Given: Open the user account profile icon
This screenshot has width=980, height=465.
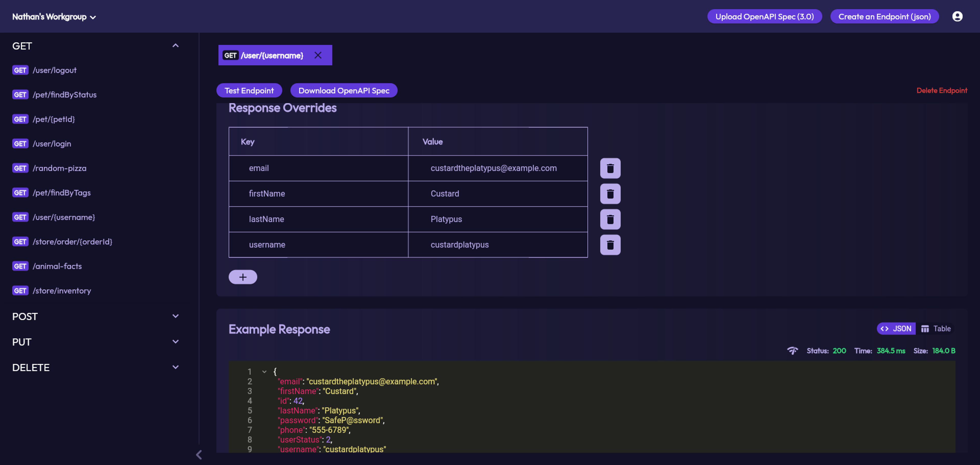Looking at the screenshot, I should click(x=957, y=16).
